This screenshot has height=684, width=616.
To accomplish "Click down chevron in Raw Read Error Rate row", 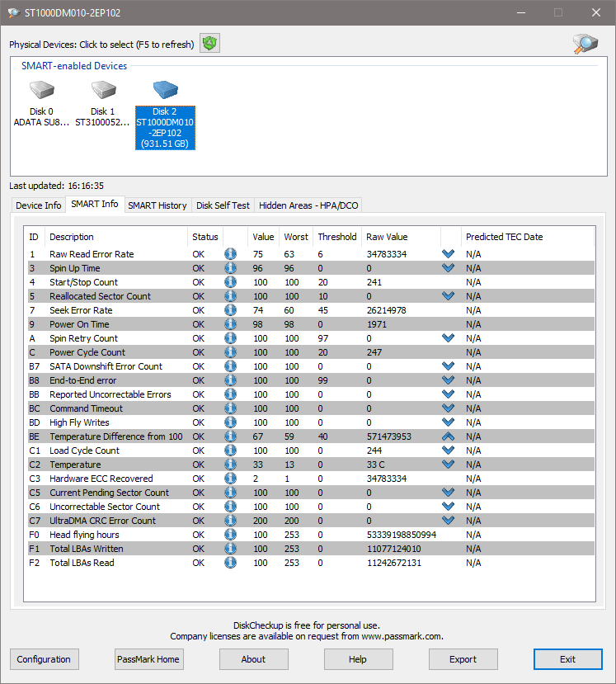I will [448, 253].
